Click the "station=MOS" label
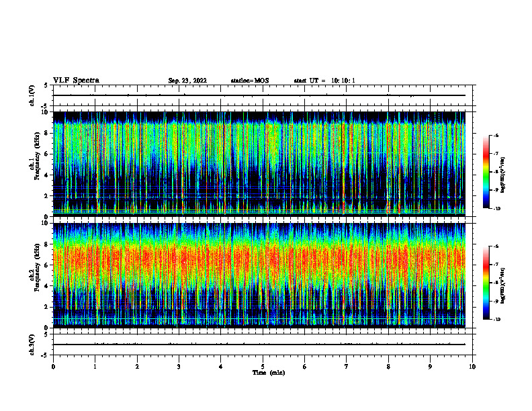Screen dimensions: 532x411 250,81
